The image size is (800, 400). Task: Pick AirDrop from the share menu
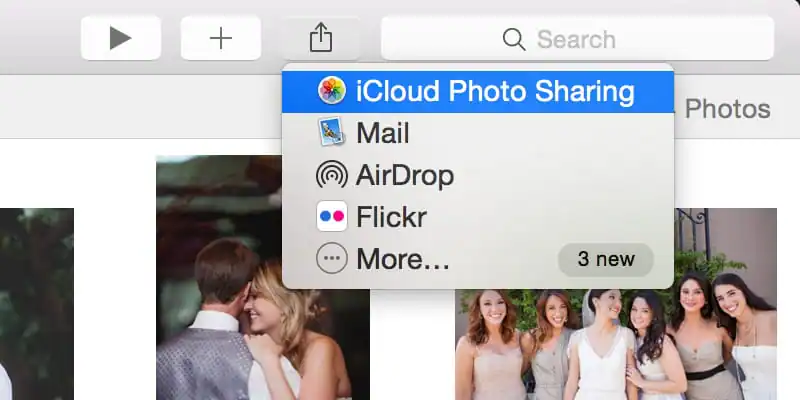pyautogui.click(x=478, y=175)
